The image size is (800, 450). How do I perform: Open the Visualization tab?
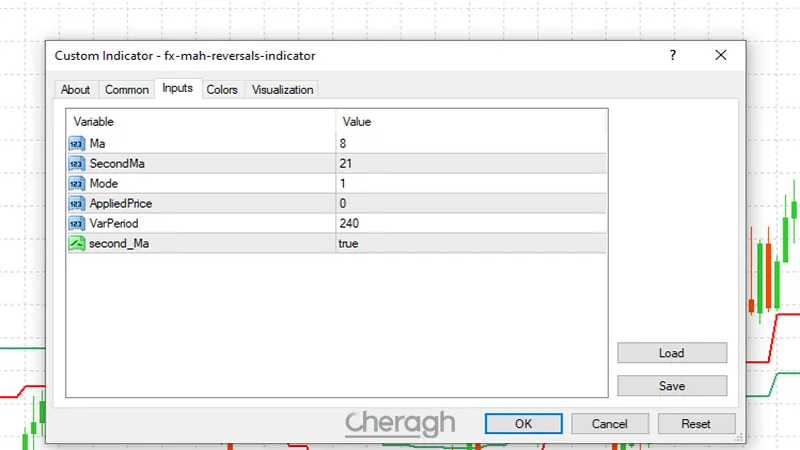(282, 90)
